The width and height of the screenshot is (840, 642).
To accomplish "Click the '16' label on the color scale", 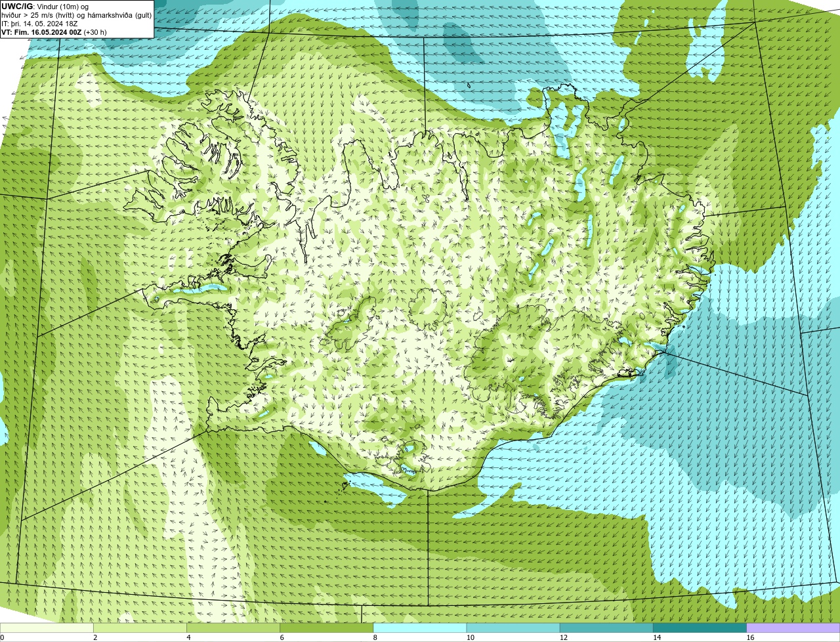I will 750,637.
